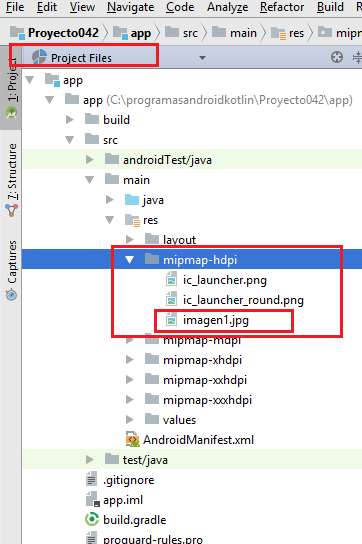The height and width of the screenshot is (544, 362).
Task: Select the src folder icon
Action: [x=92, y=139]
